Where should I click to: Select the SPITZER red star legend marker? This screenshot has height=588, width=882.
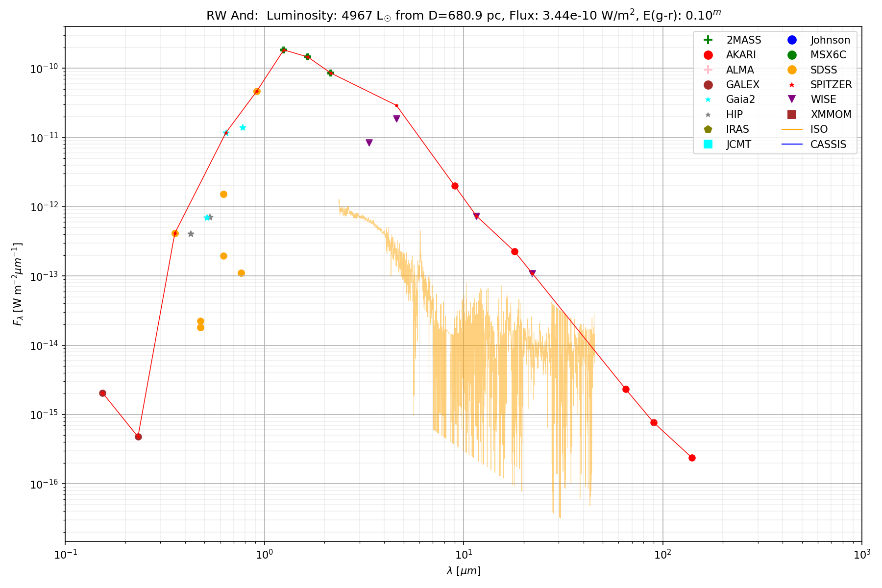[791, 85]
